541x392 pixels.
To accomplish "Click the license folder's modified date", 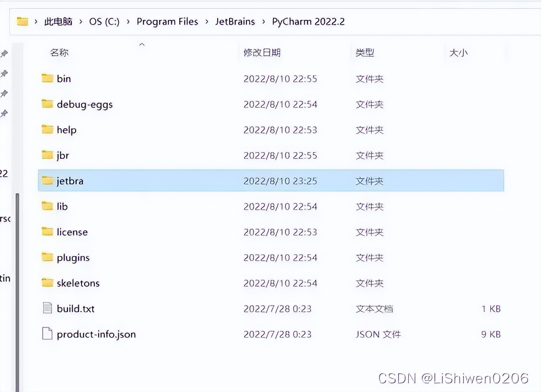I will (280, 232).
